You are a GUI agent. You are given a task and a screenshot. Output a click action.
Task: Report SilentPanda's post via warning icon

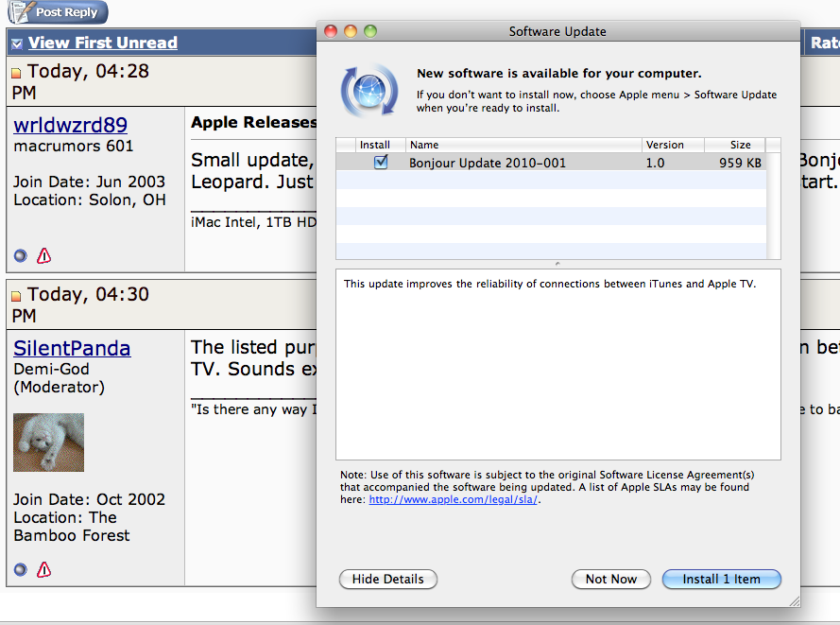pyautogui.click(x=43, y=569)
